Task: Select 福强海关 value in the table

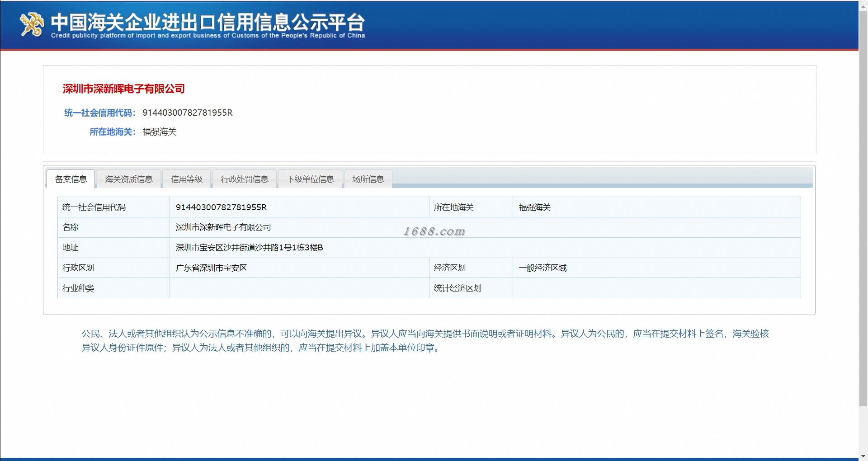Action: click(535, 207)
